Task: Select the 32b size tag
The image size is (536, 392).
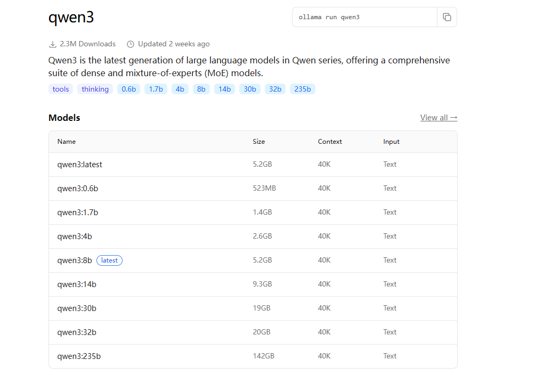Action: (275, 89)
